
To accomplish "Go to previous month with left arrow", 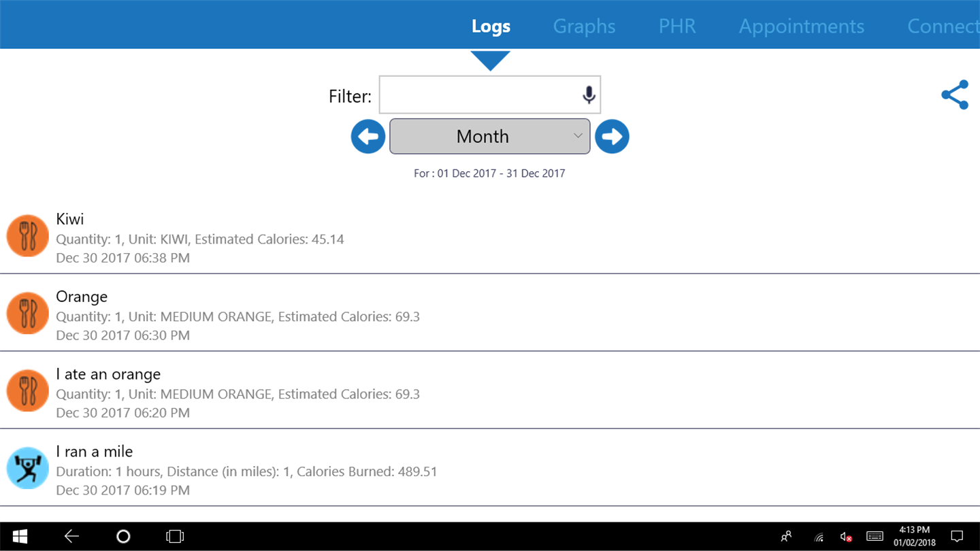I will tap(368, 137).
